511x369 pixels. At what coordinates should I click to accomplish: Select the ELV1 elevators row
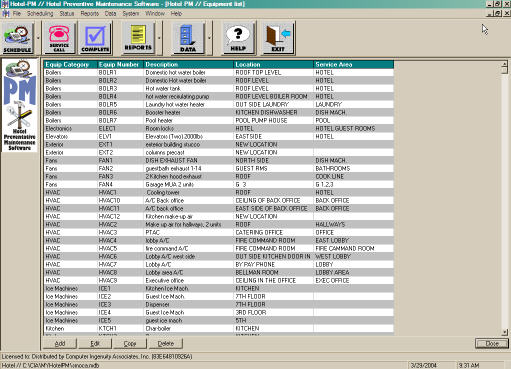pos(219,136)
